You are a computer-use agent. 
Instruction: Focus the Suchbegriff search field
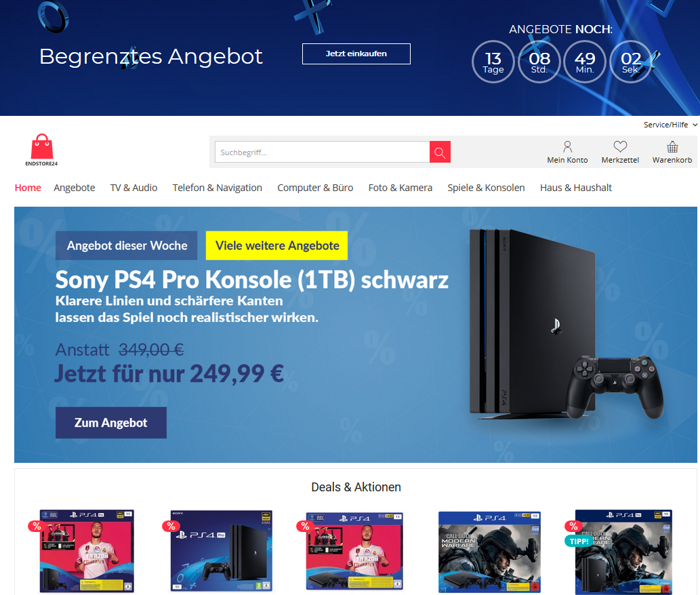pos(323,152)
